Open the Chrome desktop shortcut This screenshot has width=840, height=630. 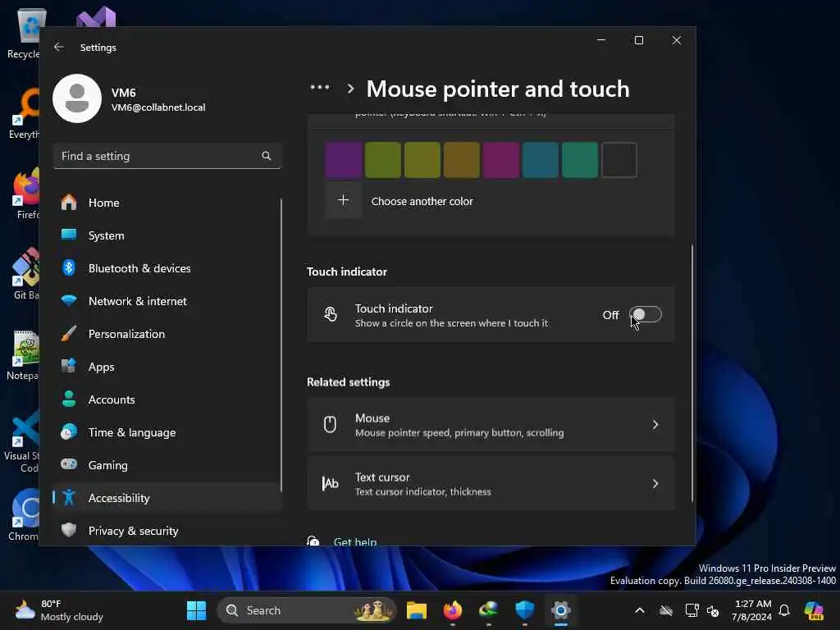tap(24, 515)
